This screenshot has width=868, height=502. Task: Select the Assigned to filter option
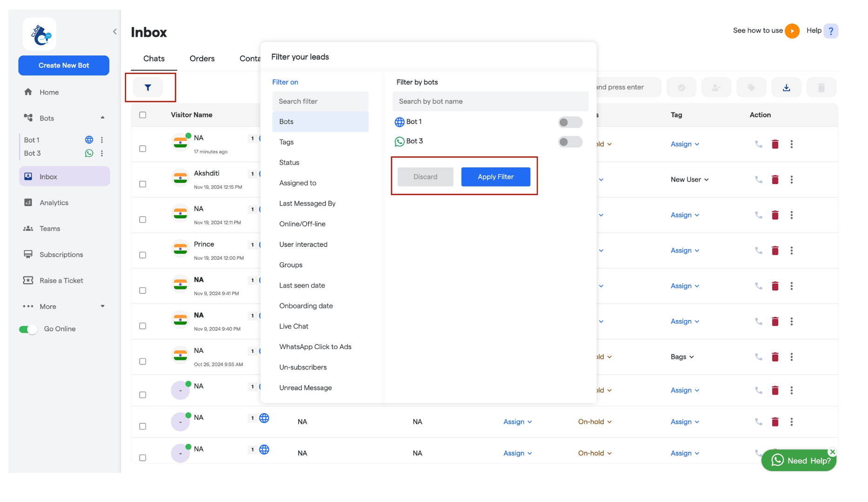point(320,183)
